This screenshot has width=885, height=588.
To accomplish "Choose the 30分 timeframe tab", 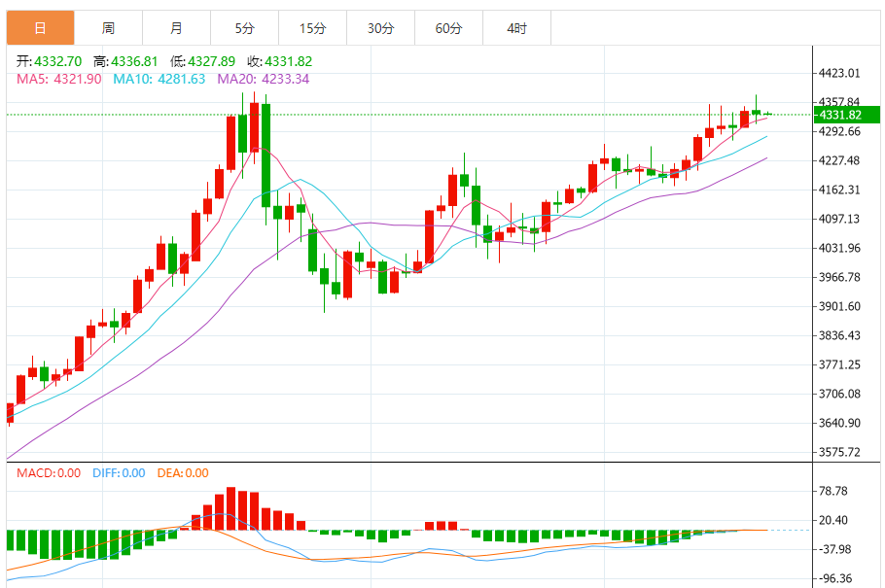I will (380, 28).
